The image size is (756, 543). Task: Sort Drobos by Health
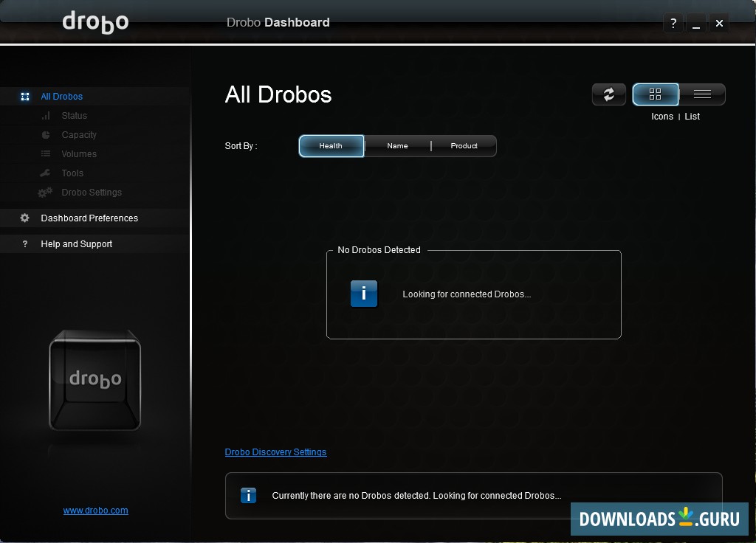click(331, 145)
